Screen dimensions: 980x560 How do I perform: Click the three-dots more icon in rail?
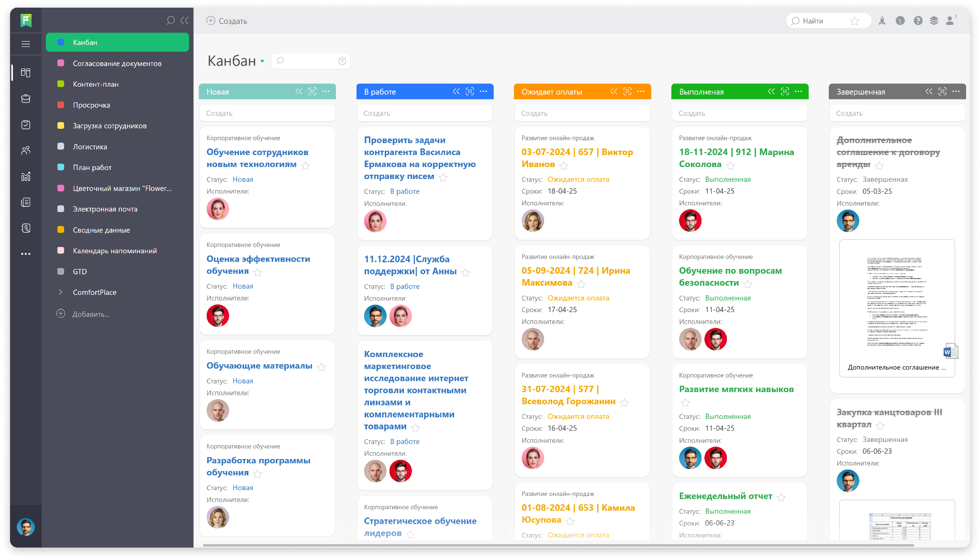pyautogui.click(x=26, y=254)
